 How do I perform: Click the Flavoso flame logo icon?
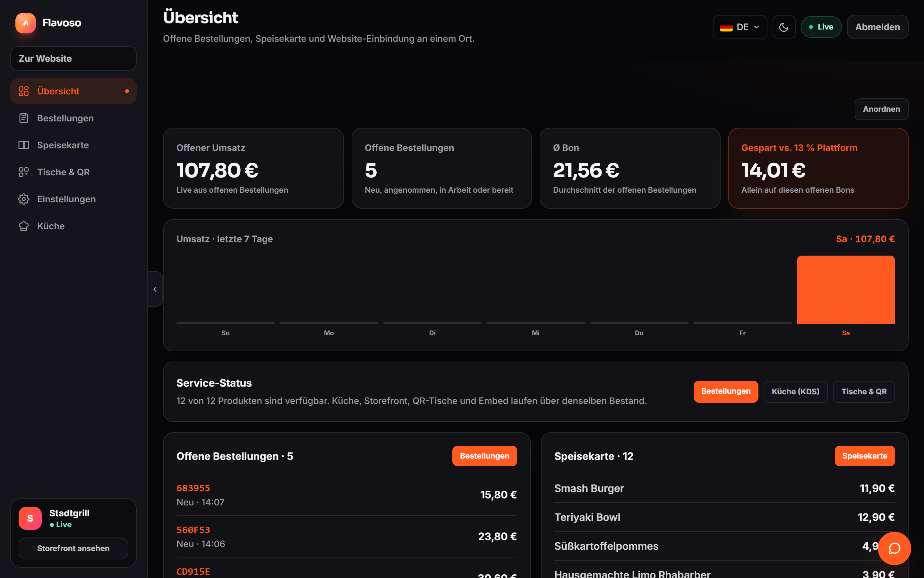(26, 23)
